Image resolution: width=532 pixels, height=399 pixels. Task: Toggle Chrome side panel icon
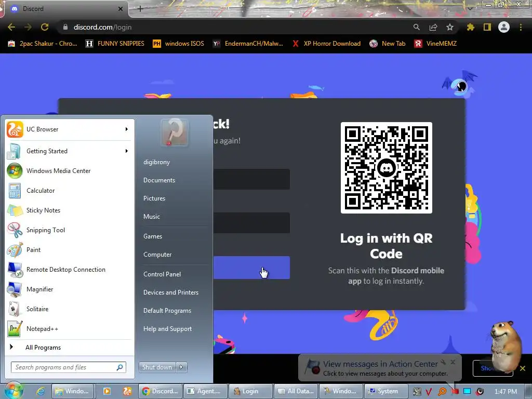(487, 27)
